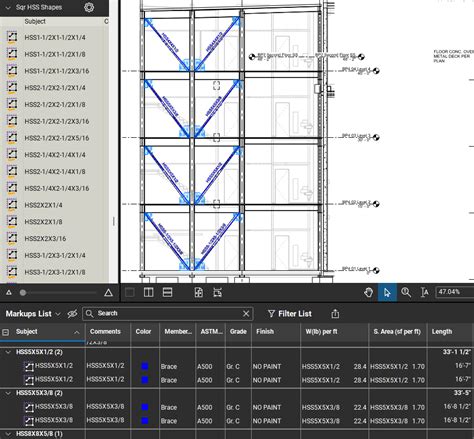Select the HSS2X2X3/16 tool icon
This screenshot has height=439, width=474.
[12, 238]
